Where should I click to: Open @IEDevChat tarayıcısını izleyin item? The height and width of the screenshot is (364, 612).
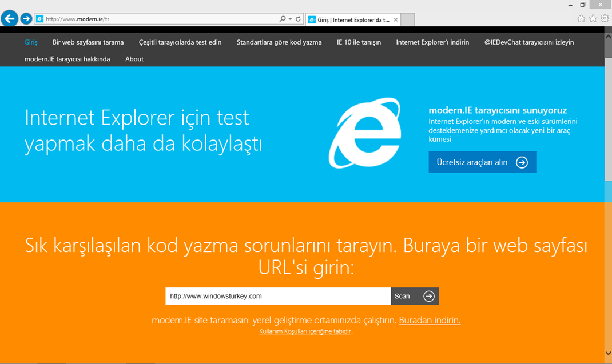tap(529, 42)
